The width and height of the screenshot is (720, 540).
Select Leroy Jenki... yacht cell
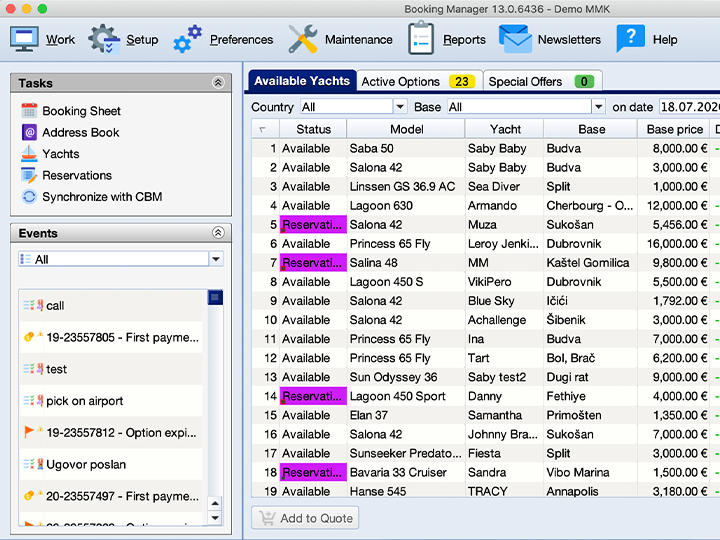505,243
